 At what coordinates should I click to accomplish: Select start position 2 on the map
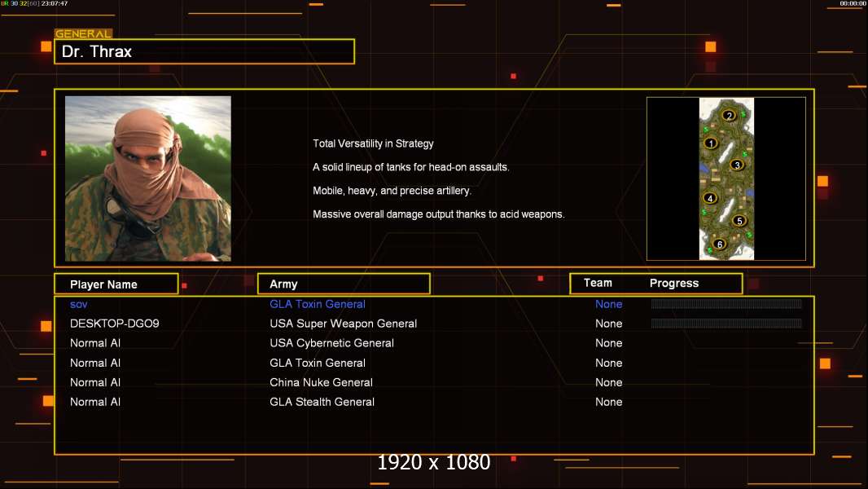point(729,115)
